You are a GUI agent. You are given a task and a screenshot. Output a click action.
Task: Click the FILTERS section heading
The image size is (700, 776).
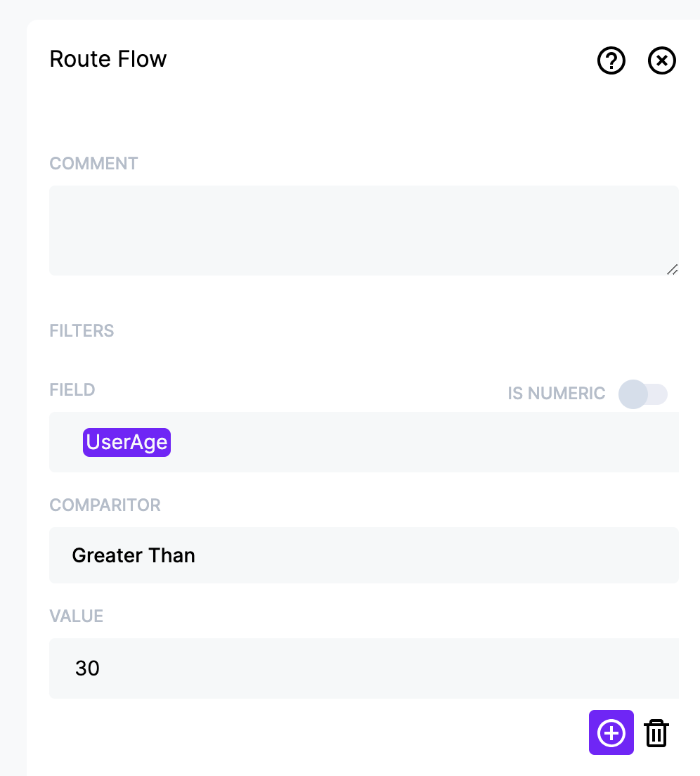pos(82,330)
